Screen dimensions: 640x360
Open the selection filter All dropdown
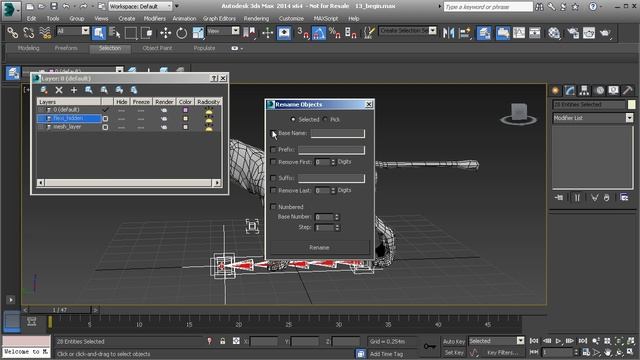click(x=73, y=31)
